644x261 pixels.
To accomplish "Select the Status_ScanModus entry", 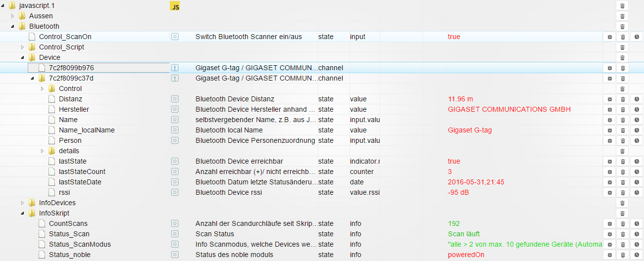I will point(80,244).
